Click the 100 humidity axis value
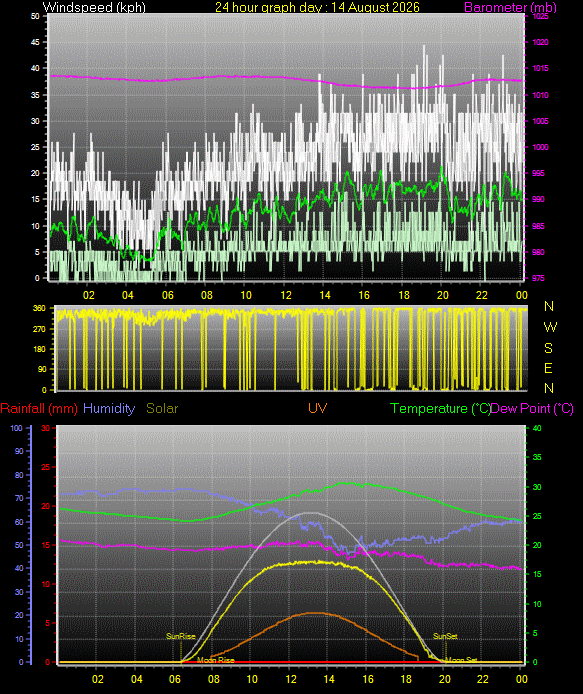 [17, 428]
